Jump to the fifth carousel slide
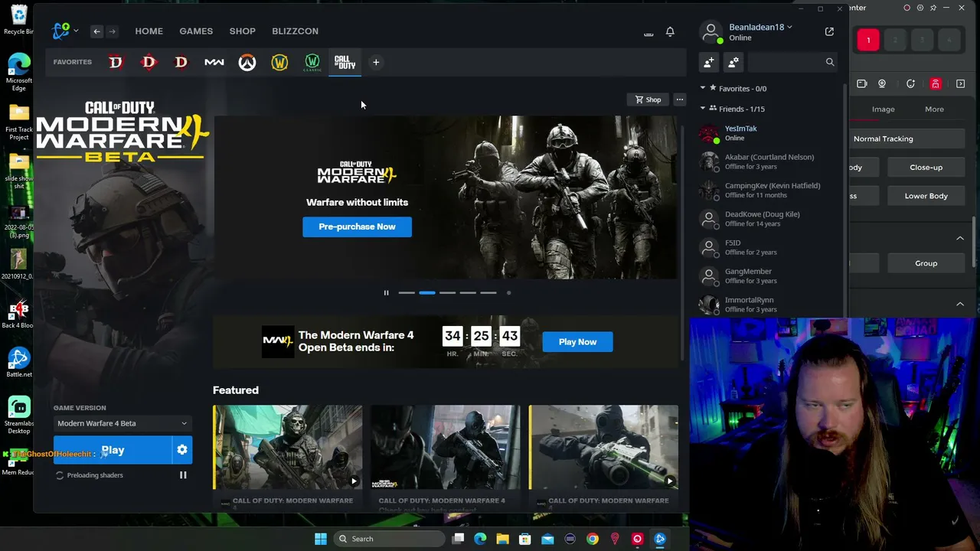The width and height of the screenshot is (980, 551). point(488,292)
